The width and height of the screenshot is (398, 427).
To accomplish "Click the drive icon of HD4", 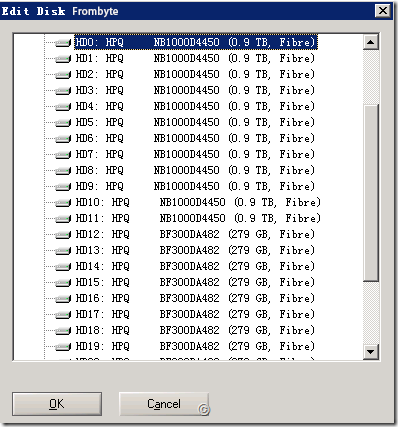I will 63,106.
